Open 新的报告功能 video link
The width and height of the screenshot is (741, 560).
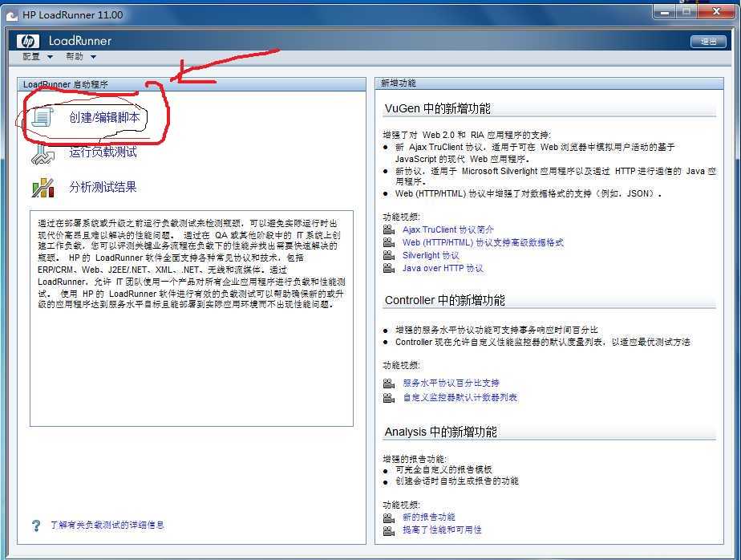pos(428,517)
